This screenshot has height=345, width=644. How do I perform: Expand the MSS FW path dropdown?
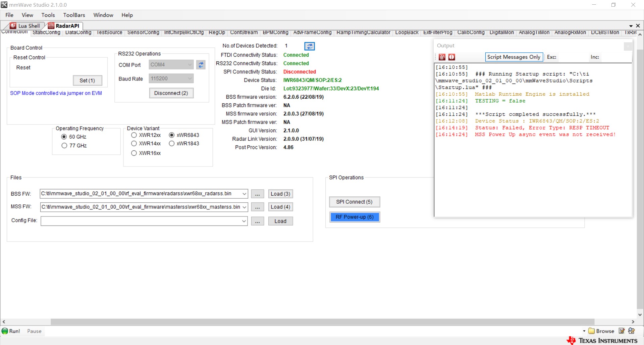244,207
